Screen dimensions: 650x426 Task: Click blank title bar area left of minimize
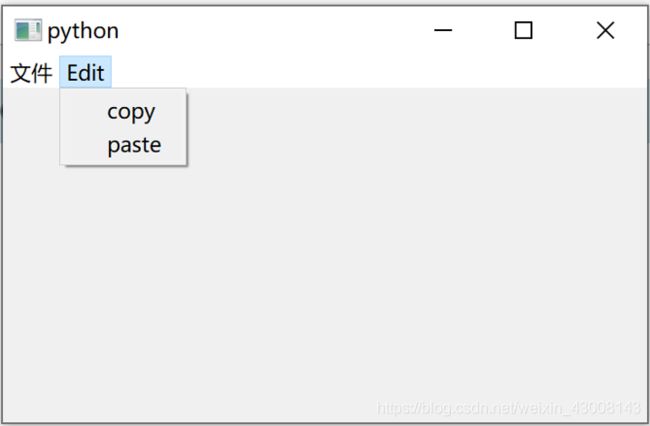269,30
